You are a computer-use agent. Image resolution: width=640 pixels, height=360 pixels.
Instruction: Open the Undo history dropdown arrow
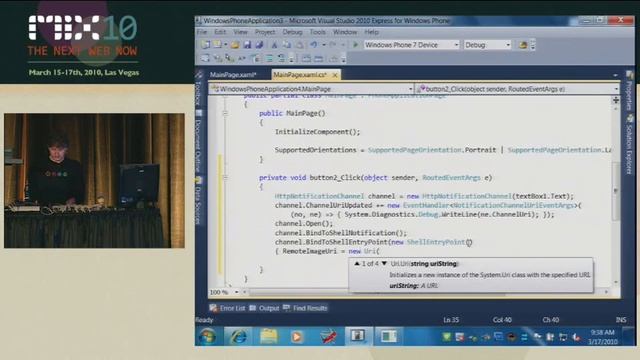[x=324, y=45]
